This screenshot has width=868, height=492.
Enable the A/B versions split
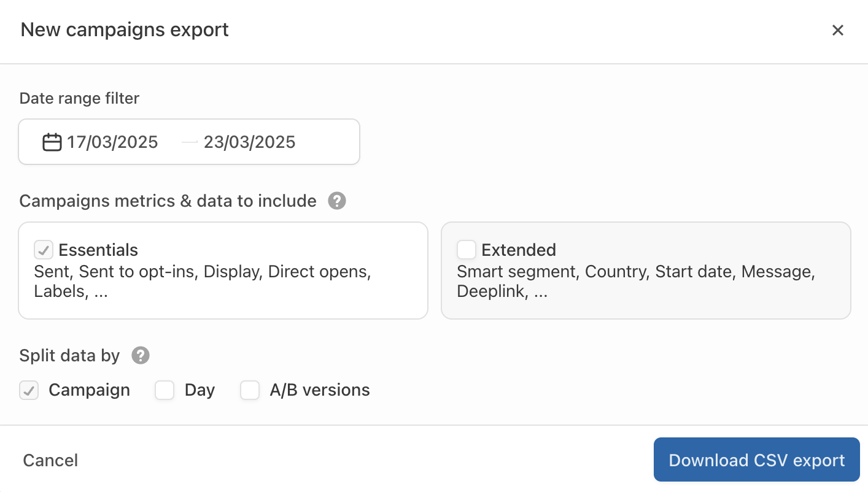pyautogui.click(x=250, y=390)
